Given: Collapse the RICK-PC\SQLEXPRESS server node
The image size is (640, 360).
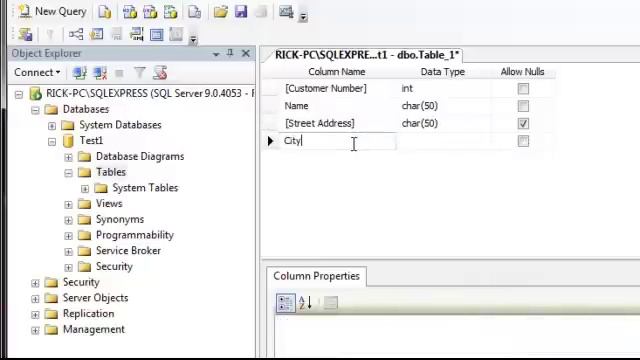Looking at the screenshot, I should click(19, 95).
